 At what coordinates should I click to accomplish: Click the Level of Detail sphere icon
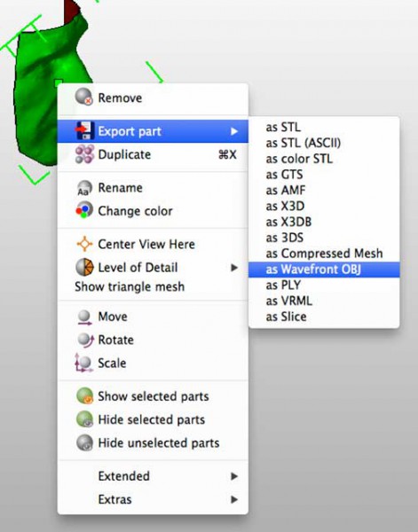coord(84,268)
